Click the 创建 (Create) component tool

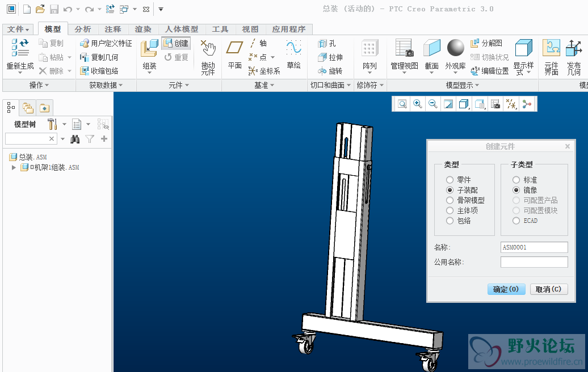[177, 44]
